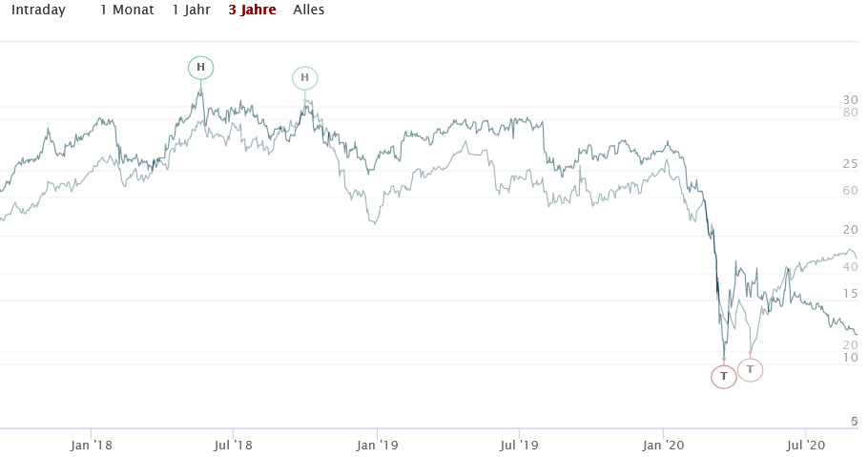Click the 5 value on y-axis
Screen dimensions: 868x457
[854, 421]
